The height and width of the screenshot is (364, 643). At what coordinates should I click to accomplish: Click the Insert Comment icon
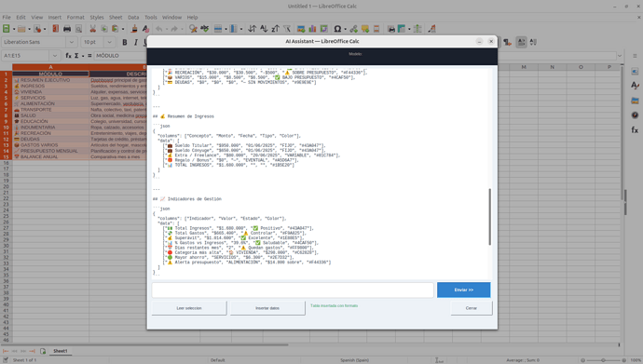365,29
